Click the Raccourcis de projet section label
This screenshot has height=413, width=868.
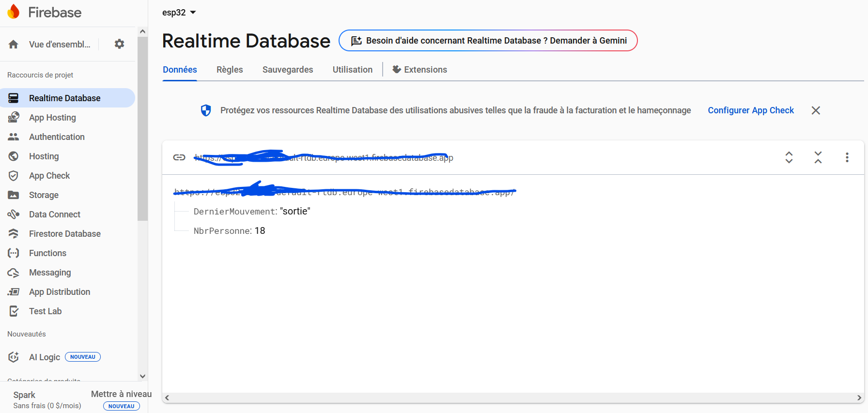click(x=40, y=75)
